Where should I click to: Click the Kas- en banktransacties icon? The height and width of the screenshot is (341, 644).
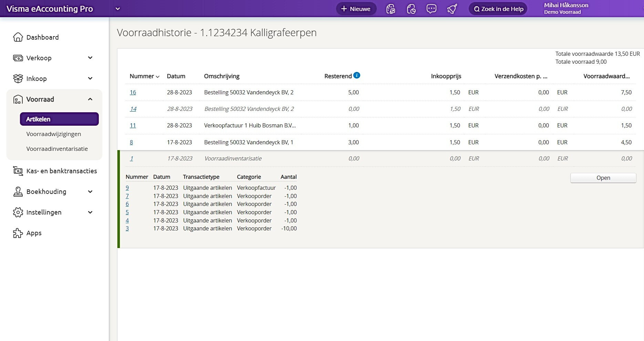coord(18,171)
